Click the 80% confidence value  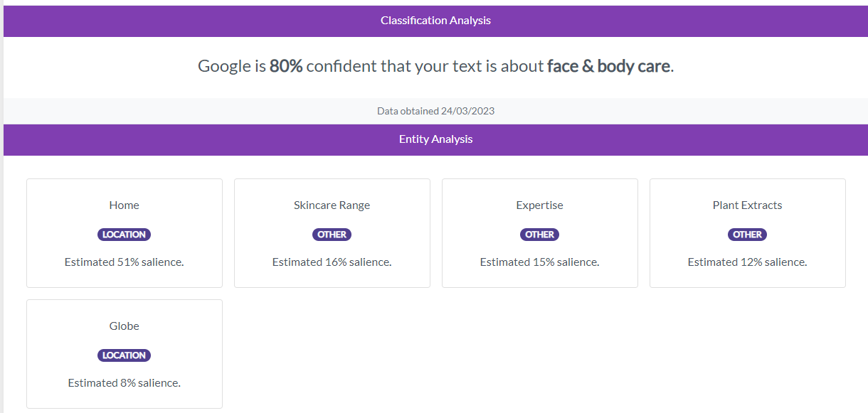286,66
